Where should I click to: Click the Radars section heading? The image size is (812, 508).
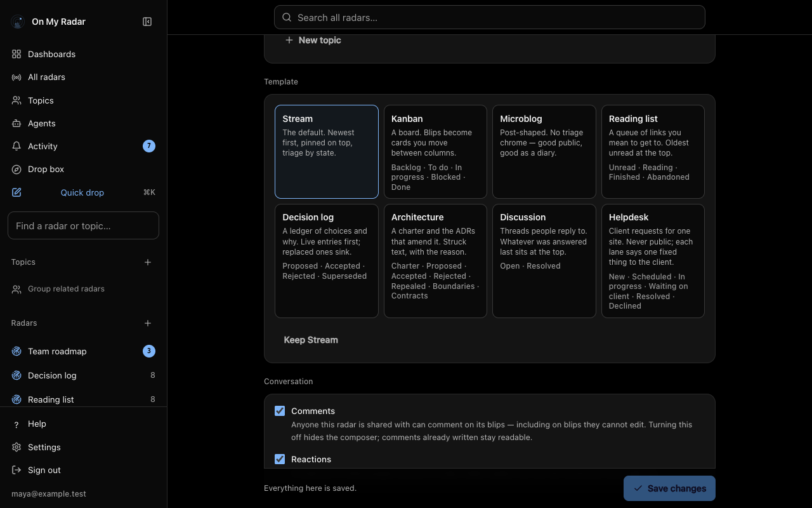point(24,323)
